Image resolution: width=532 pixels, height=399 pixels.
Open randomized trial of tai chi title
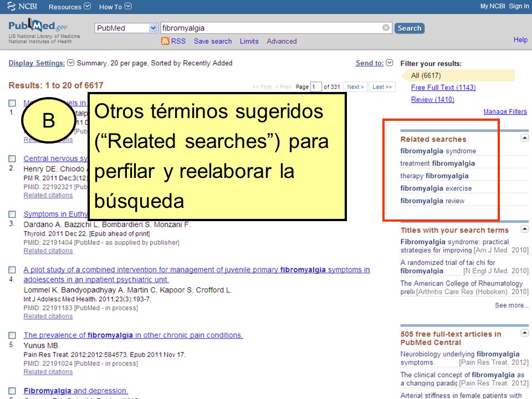click(x=448, y=267)
